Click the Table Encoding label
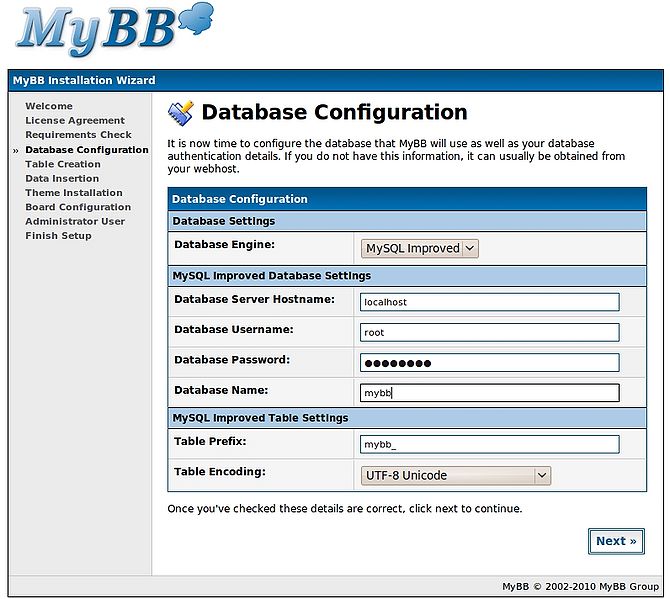 coord(220,472)
